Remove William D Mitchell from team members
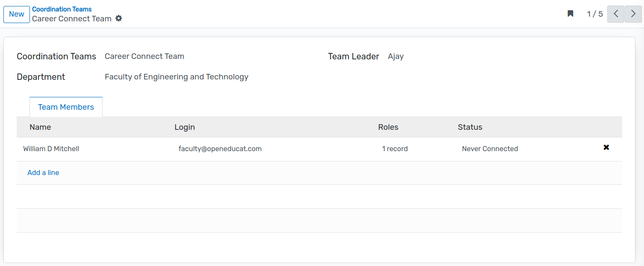This screenshot has height=266, width=644. pyautogui.click(x=606, y=147)
